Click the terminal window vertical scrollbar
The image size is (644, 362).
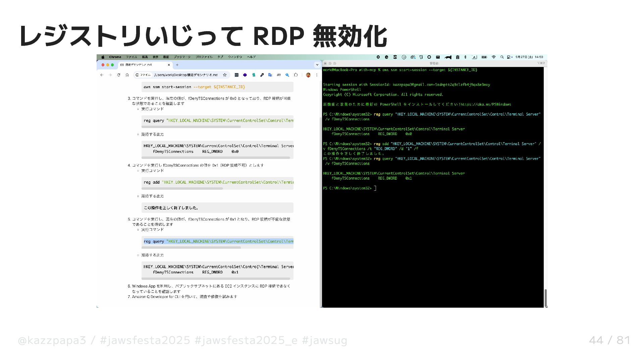click(546, 297)
